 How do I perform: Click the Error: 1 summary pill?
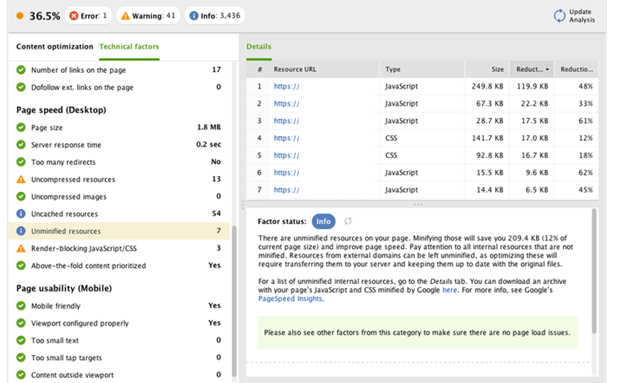tap(88, 16)
